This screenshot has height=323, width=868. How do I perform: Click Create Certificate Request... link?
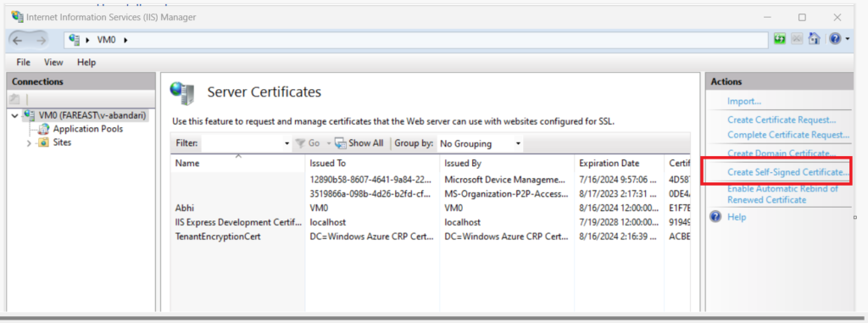coord(782,120)
